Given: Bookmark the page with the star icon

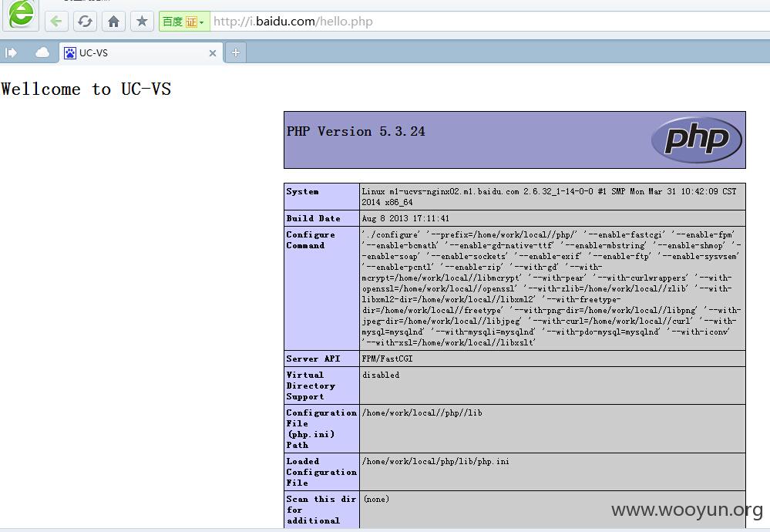Looking at the screenshot, I should [x=142, y=22].
